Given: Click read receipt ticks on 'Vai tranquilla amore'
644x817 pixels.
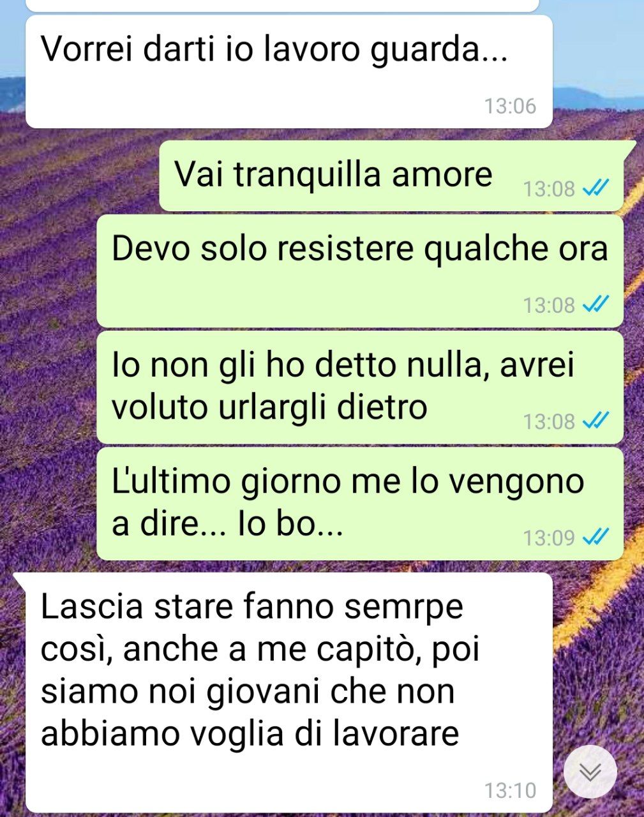Looking at the screenshot, I should [x=596, y=188].
